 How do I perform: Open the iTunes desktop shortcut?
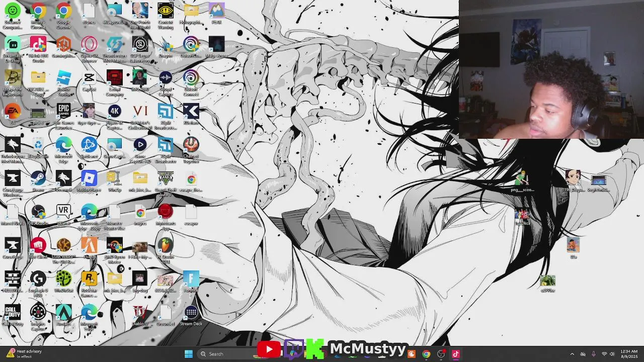click(89, 14)
